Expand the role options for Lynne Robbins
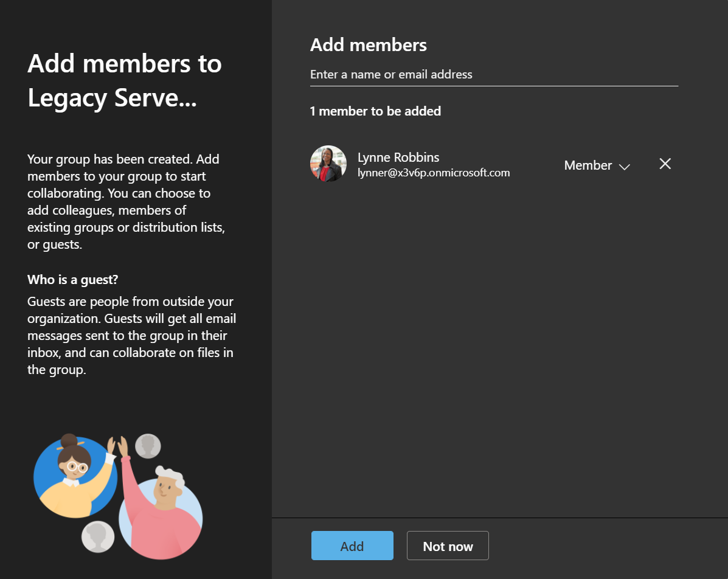 click(x=625, y=166)
